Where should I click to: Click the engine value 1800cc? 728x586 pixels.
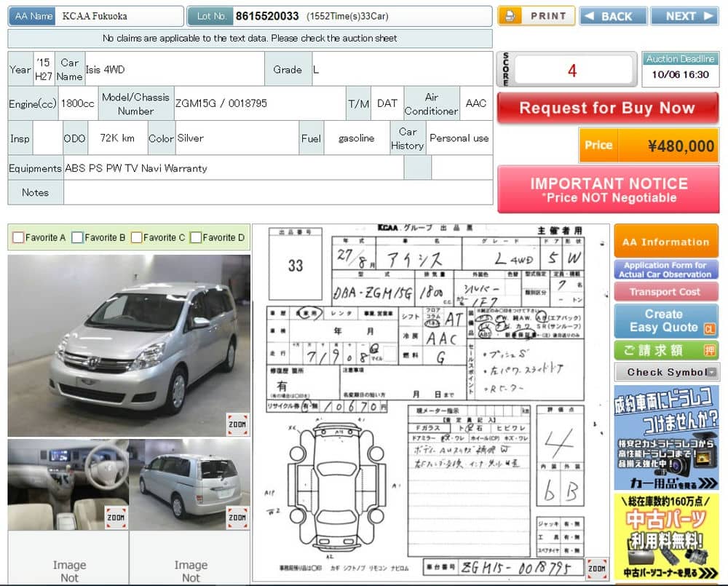pos(78,103)
